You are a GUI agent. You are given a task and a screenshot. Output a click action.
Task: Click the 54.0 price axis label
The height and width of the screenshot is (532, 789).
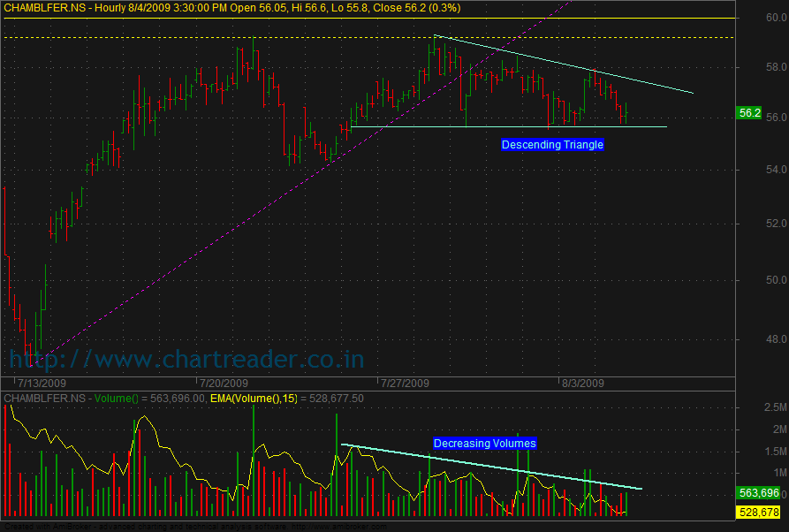click(x=752, y=170)
